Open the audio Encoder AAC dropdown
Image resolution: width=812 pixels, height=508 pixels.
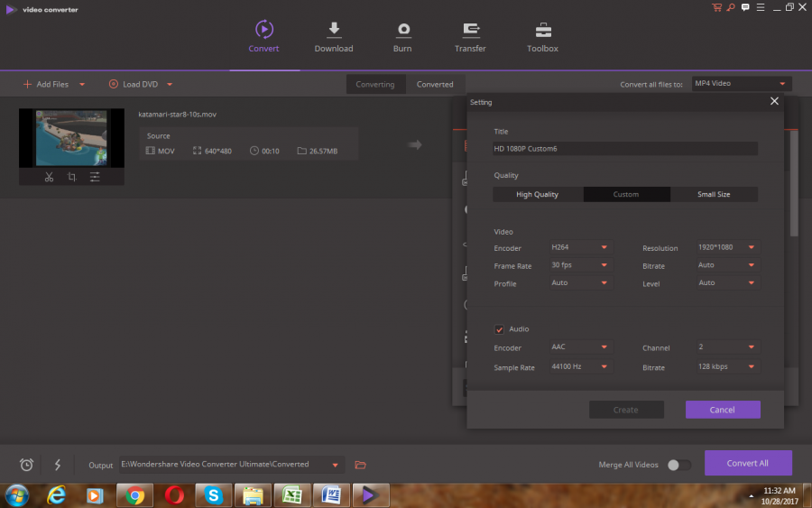(580, 347)
